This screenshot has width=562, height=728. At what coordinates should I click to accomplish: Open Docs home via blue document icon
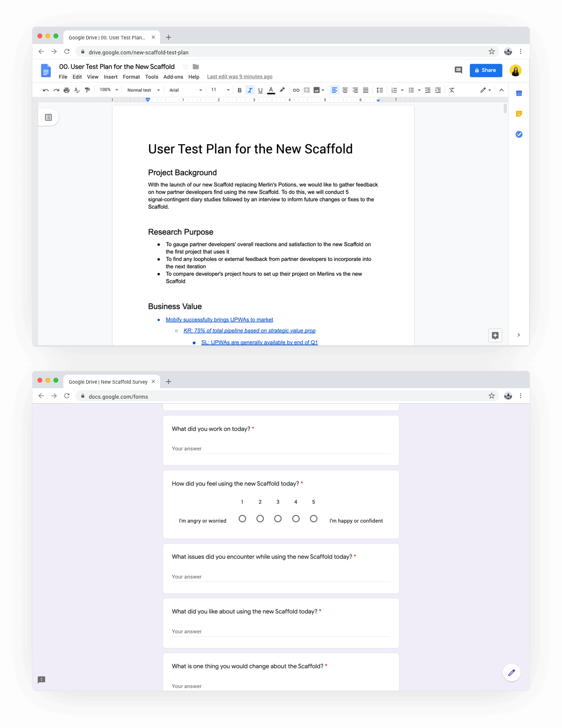46,71
